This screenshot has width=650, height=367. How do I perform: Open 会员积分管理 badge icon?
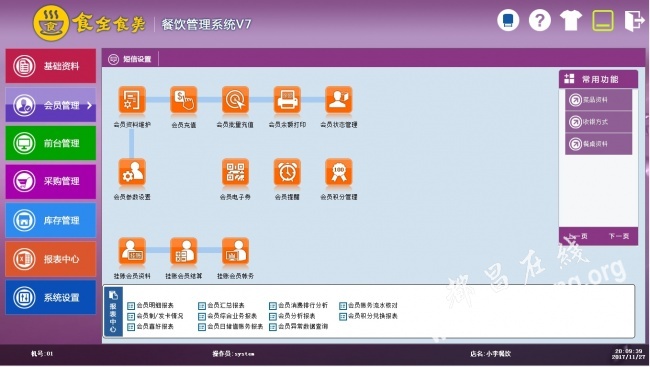339,172
